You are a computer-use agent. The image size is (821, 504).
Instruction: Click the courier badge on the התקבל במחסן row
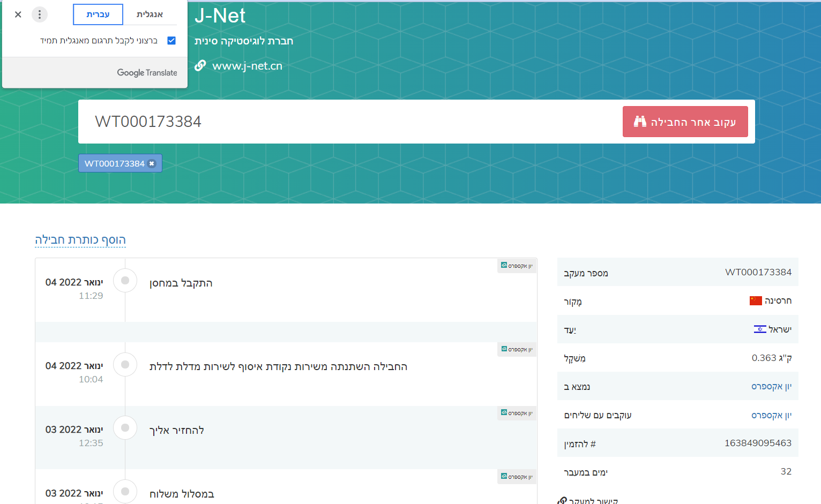(x=517, y=266)
